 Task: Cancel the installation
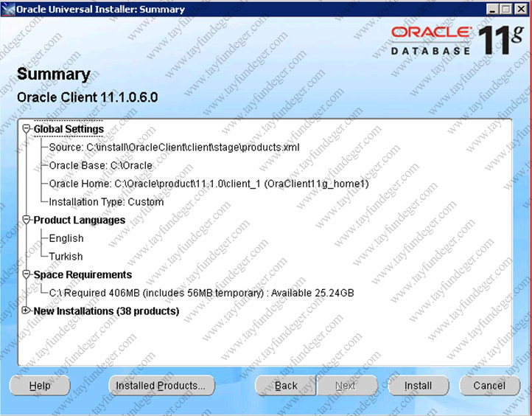[489, 386]
